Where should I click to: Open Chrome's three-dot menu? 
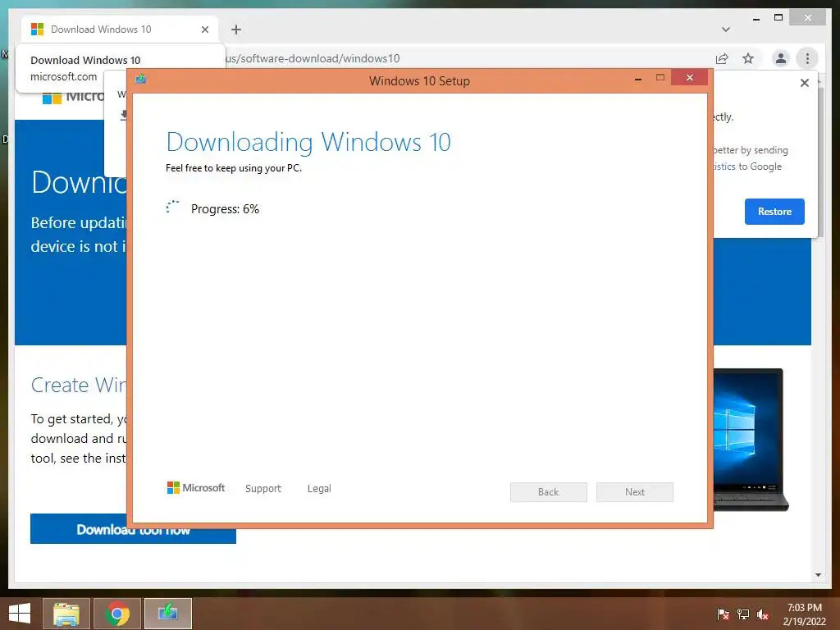click(x=807, y=58)
